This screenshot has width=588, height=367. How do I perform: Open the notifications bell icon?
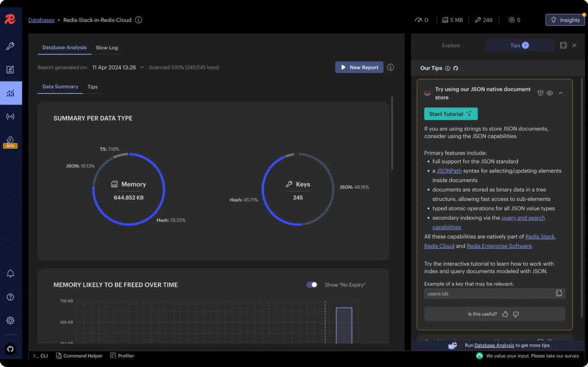click(10, 274)
